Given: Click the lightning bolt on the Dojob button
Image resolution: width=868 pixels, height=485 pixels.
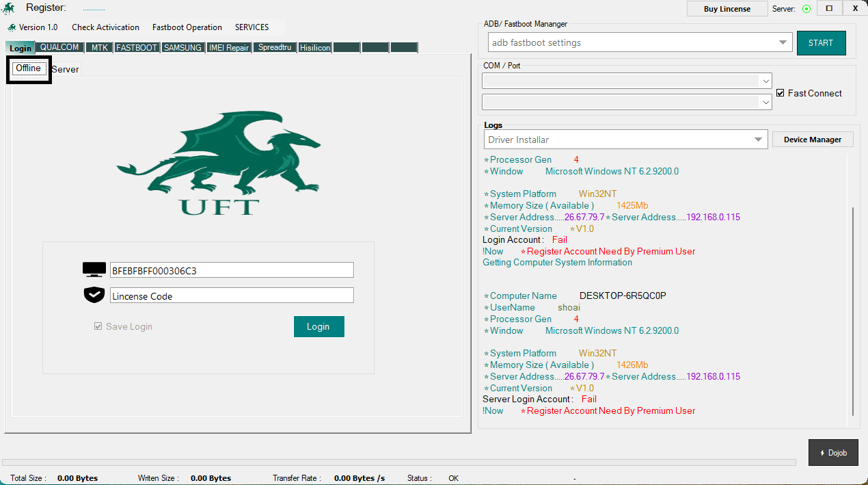Looking at the screenshot, I should click(822, 452).
